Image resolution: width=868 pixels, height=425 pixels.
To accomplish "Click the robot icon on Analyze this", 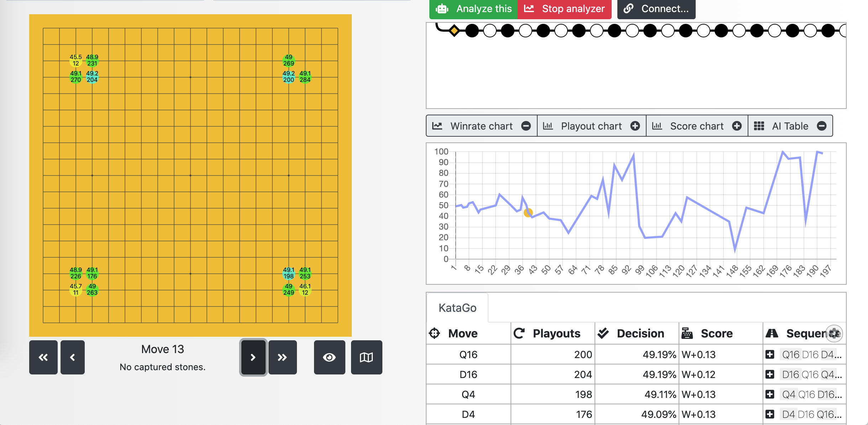I will 442,9.
